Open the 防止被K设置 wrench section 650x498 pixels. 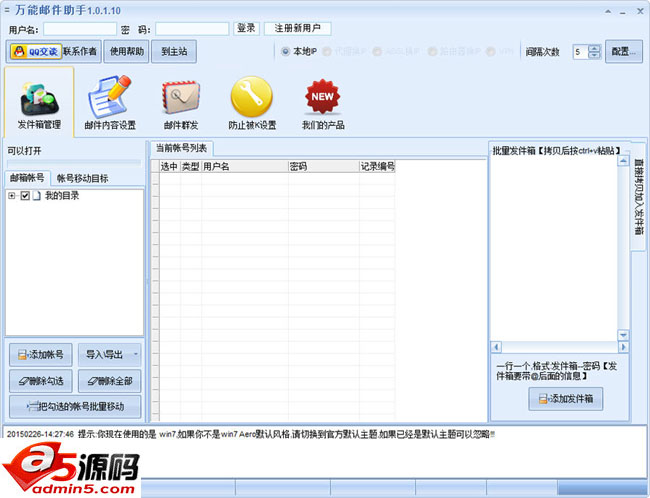pyautogui.click(x=252, y=102)
